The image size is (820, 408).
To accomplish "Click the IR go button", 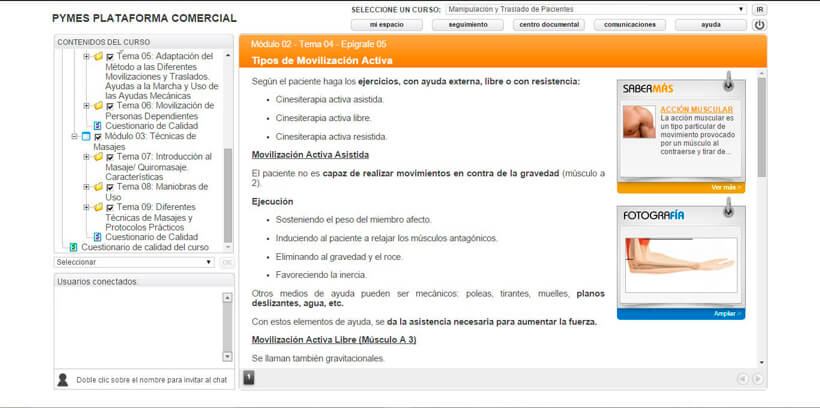I will pyautogui.click(x=759, y=9).
